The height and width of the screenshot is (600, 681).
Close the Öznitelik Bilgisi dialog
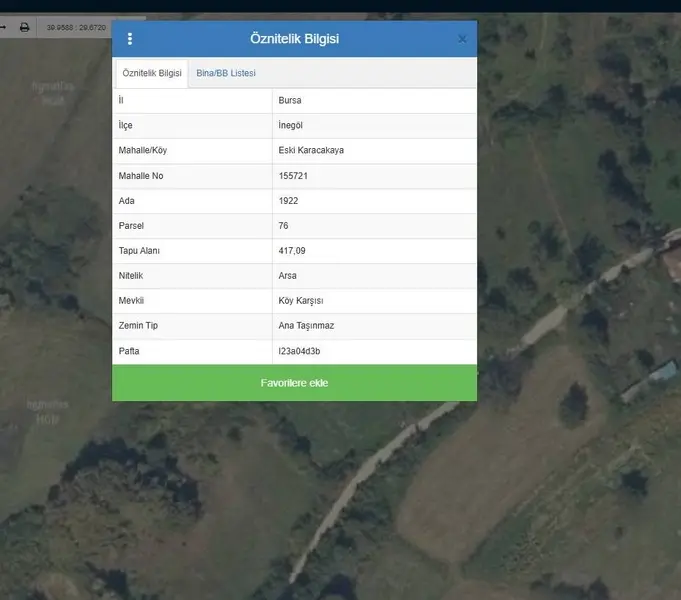pyautogui.click(x=462, y=39)
